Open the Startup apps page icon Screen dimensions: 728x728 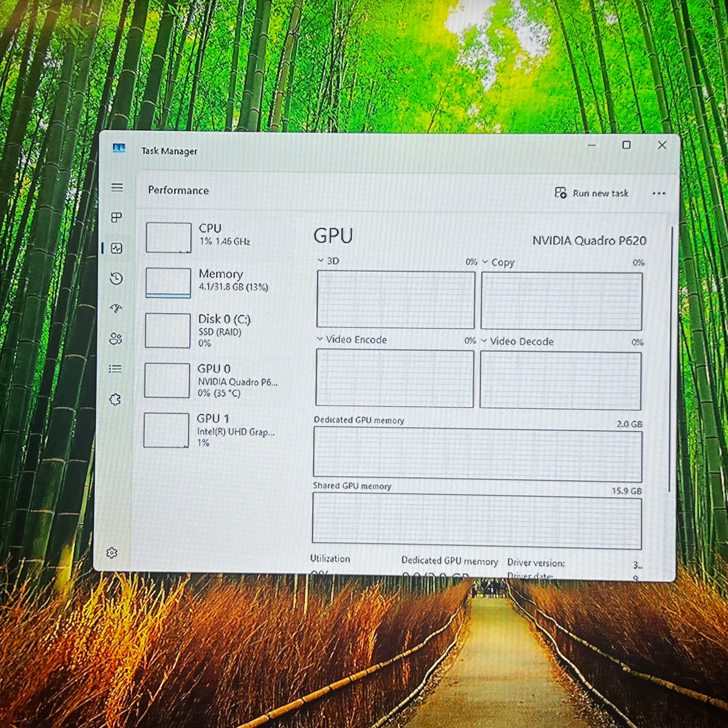pyautogui.click(x=116, y=309)
